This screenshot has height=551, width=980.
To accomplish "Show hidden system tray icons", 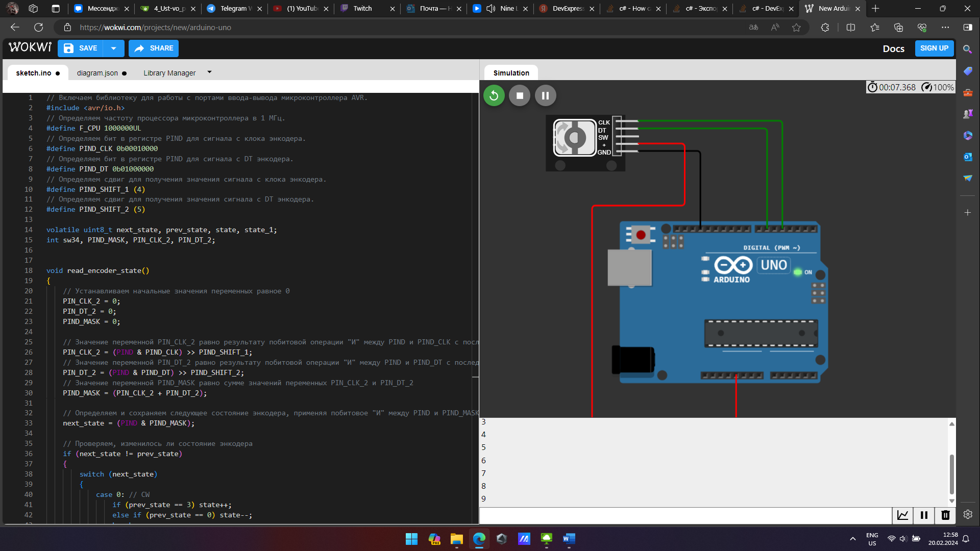I will [852, 539].
